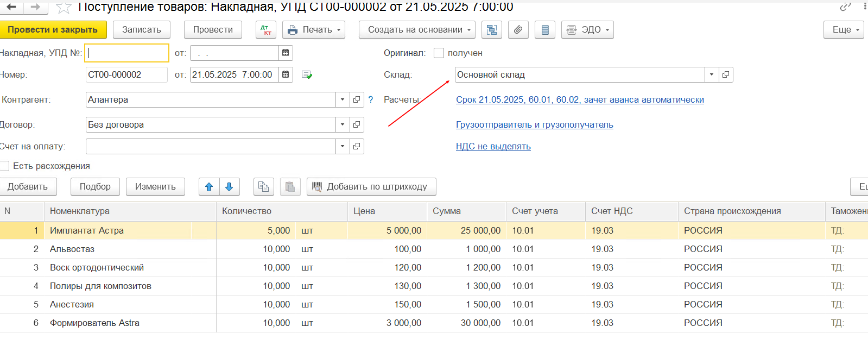This screenshot has height=358, width=868.
Task: Click РОССИЯ in Альвостаз row
Action: click(x=751, y=249)
